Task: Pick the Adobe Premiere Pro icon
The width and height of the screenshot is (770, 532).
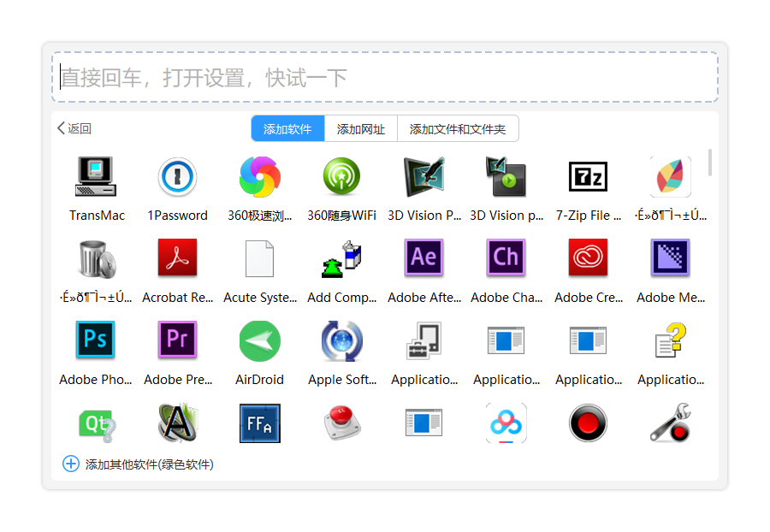Action: tap(177, 340)
